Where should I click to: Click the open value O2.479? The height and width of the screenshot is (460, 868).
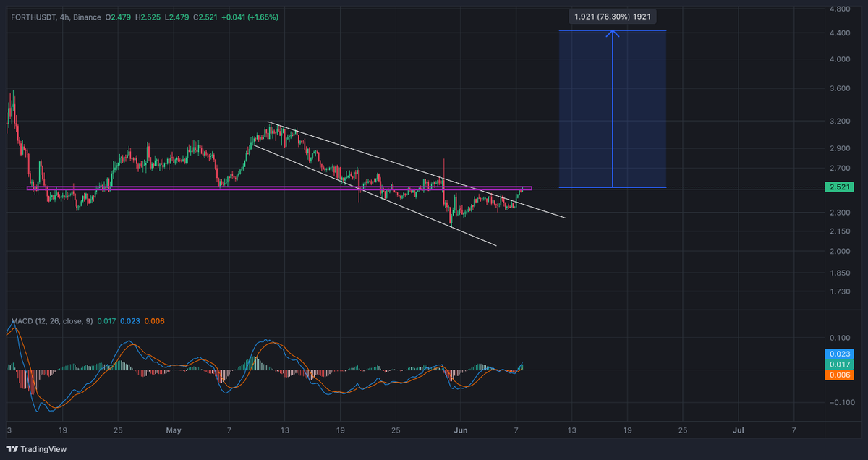click(x=119, y=17)
